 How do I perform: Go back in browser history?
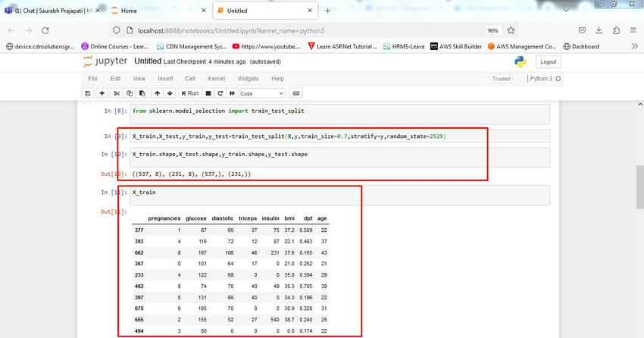pyautogui.click(x=11, y=30)
